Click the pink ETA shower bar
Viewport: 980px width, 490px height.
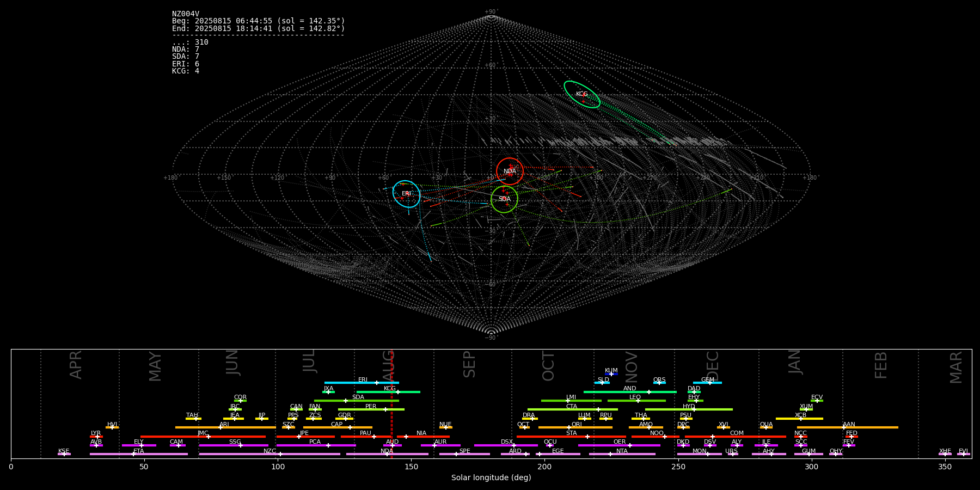[139, 454]
